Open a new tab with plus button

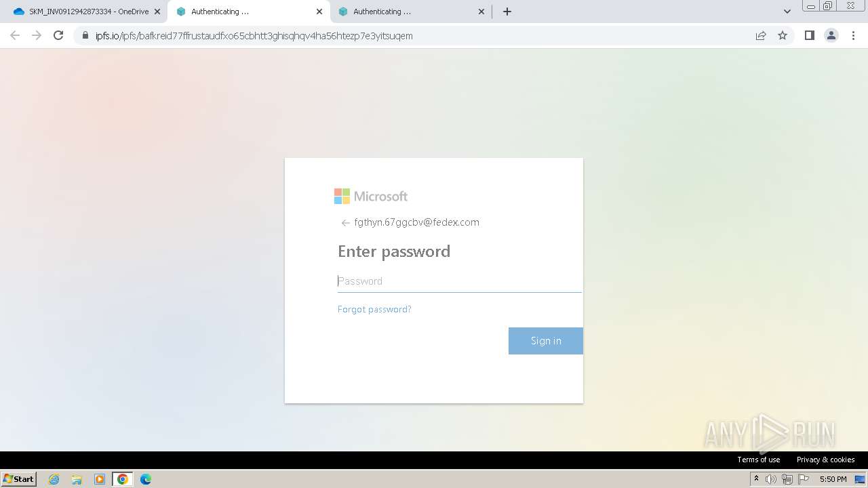(507, 12)
